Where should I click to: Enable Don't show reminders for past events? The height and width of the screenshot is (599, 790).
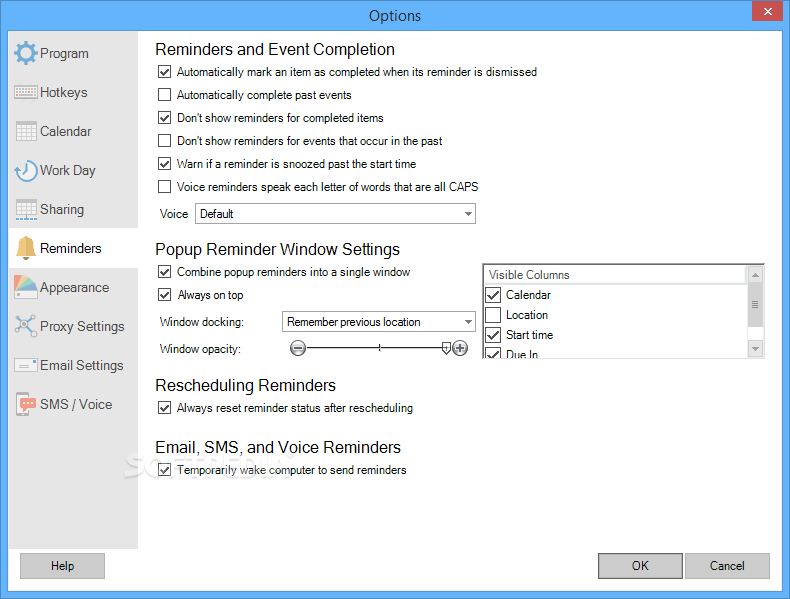click(x=164, y=141)
